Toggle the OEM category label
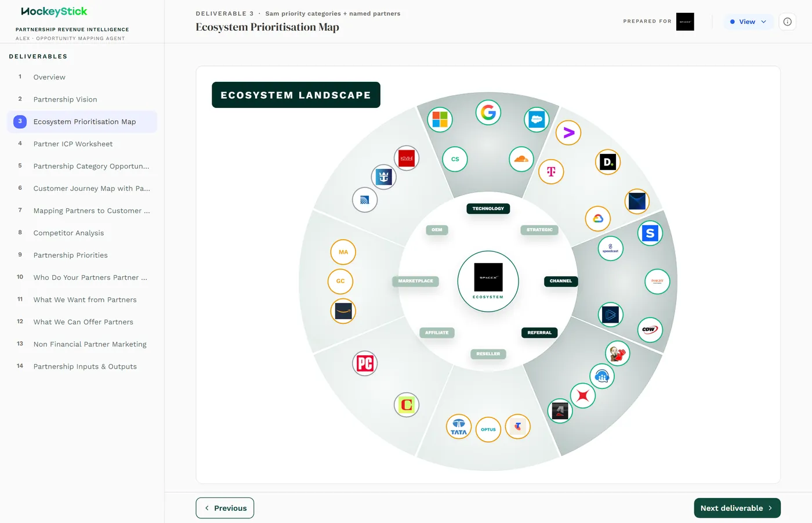812x523 pixels. pos(437,230)
